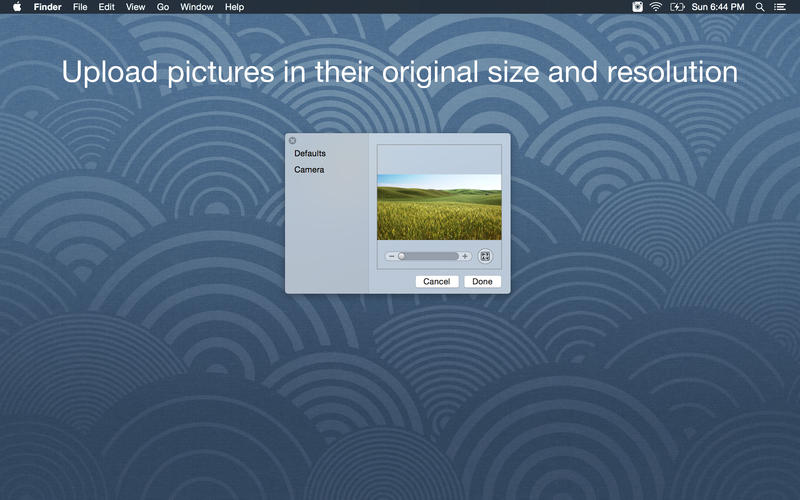This screenshot has height=500, width=800.
Task: Click the zoom slider track
Action: (x=428, y=256)
